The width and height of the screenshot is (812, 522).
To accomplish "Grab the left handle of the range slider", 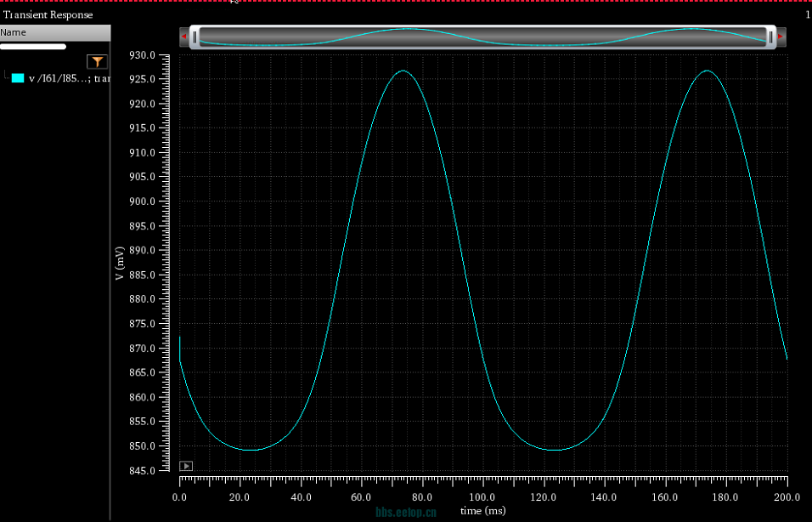I will click(195, 37).
